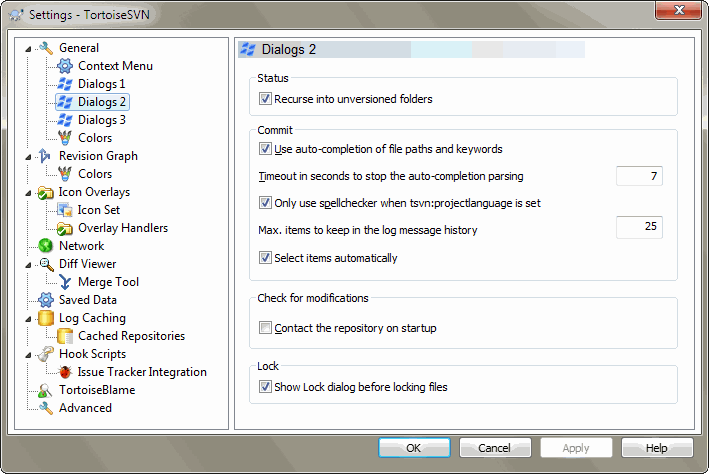Image resolution: width=709 pixels, height=474 pixels.
Task: Click the Colors icon under Revision Graph
Action: tap(65, 174)
